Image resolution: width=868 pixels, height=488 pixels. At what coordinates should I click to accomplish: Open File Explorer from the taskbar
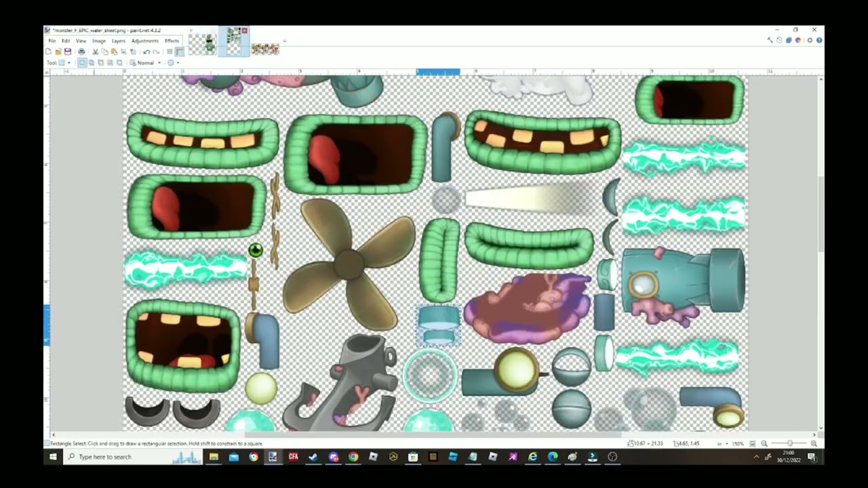tap(214, 457)
